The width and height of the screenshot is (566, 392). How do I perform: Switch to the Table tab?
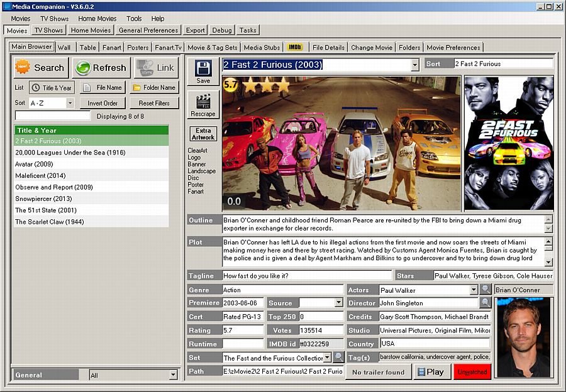coord(88,47)
